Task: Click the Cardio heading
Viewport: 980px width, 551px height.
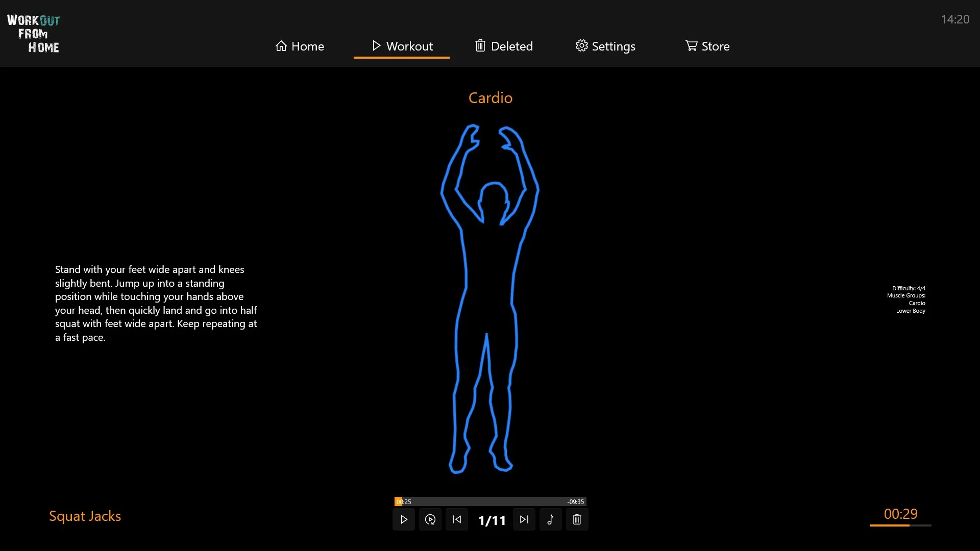Action: [491, 97]
